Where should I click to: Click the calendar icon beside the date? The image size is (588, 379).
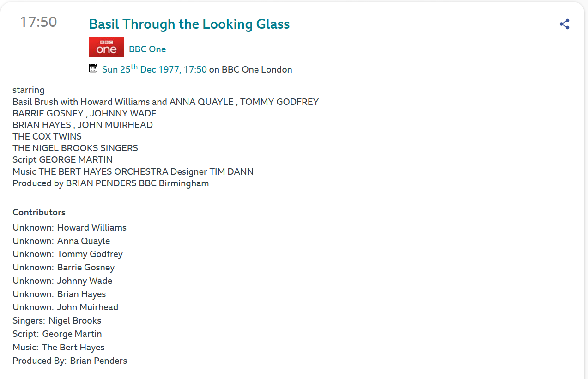93,69
